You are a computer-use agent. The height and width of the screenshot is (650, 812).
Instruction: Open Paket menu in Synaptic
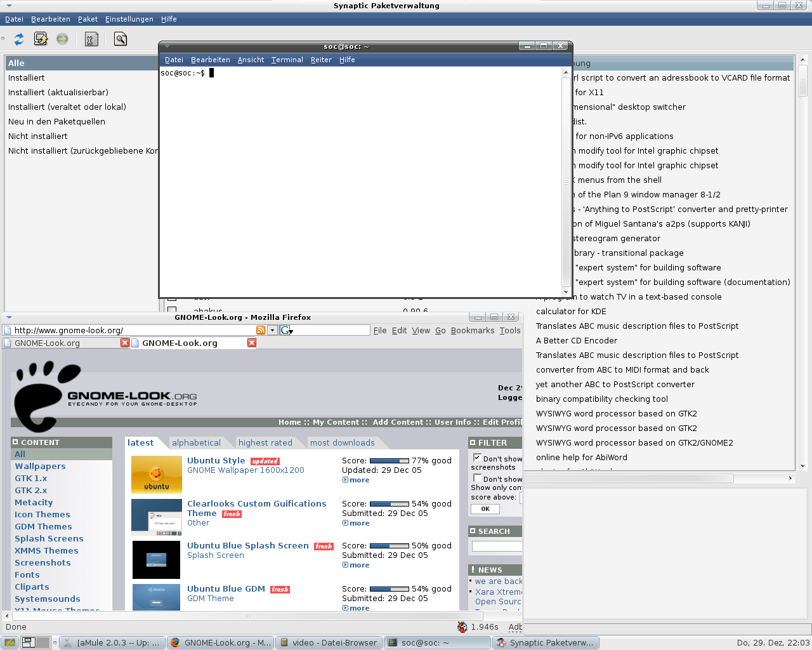point(88,19)
